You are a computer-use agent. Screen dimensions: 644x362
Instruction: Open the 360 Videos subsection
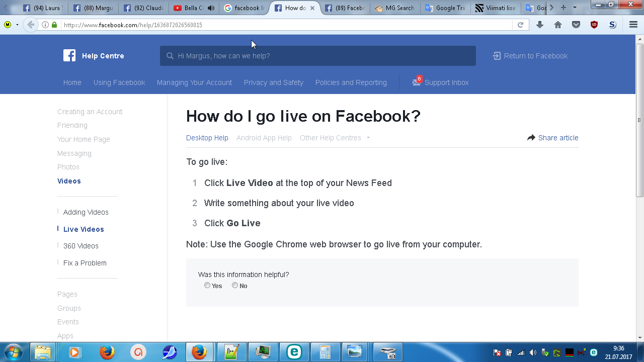coord(81,246)
